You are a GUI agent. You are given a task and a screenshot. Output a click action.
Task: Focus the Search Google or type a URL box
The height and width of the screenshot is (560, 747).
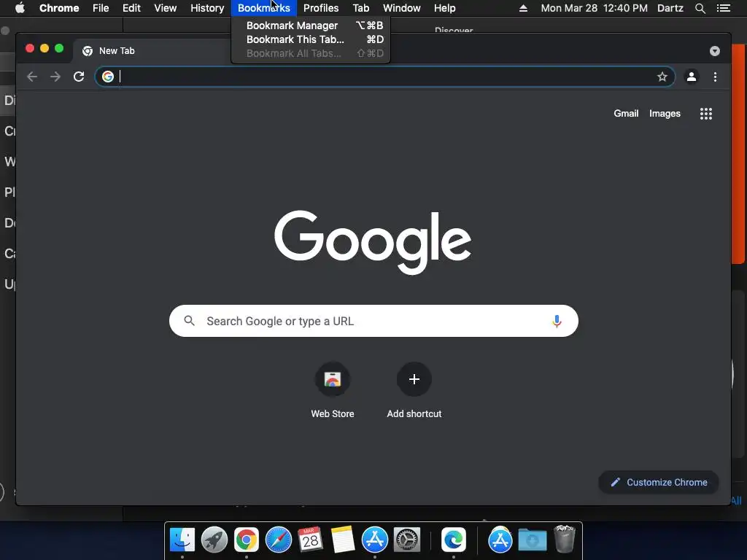(373, 321)
